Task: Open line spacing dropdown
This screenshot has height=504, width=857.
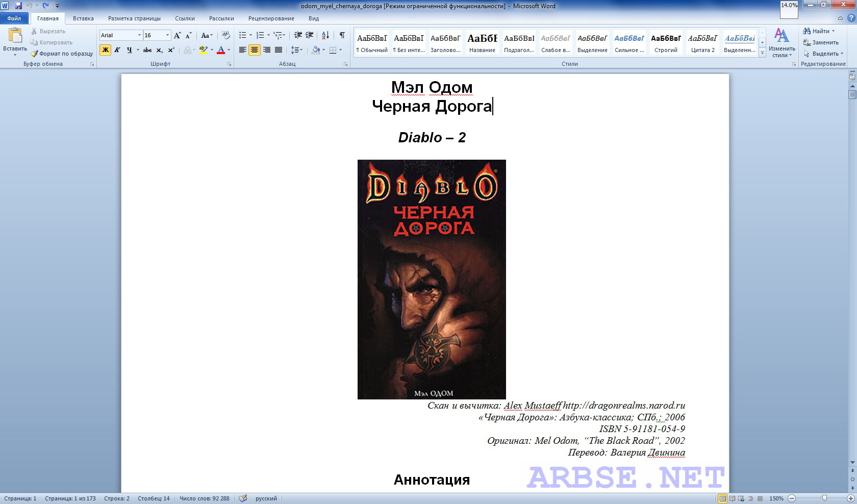Action: pyautogui.click(x=297, y=50)
